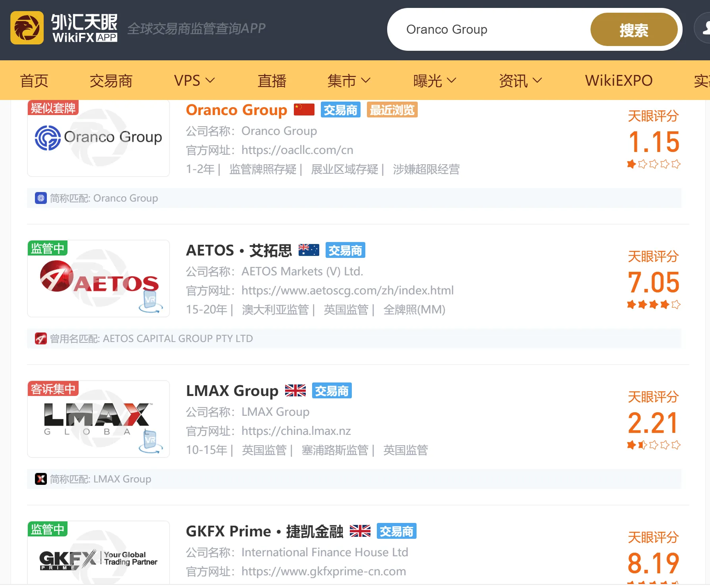Click company name International Finance House Ltd

point(325,552)
